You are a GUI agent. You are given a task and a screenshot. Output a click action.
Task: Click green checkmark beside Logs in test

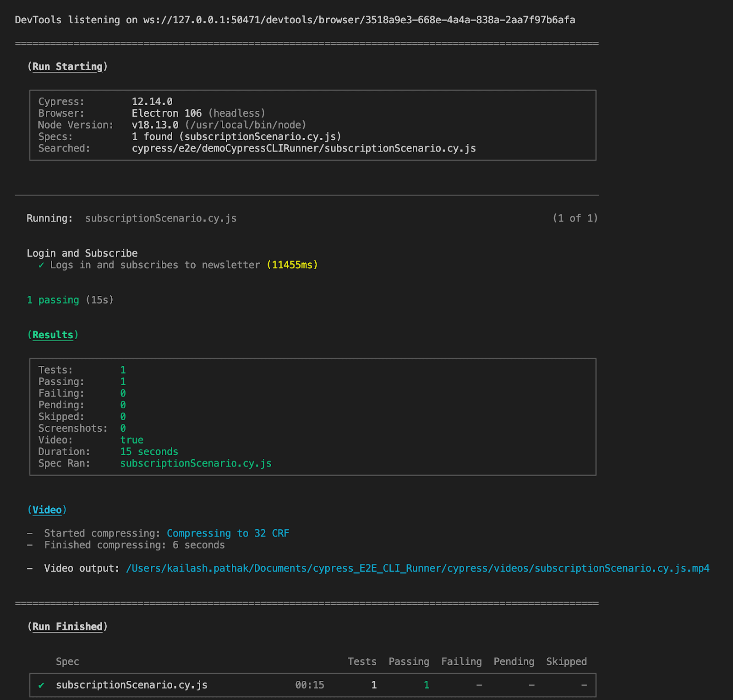41,265
